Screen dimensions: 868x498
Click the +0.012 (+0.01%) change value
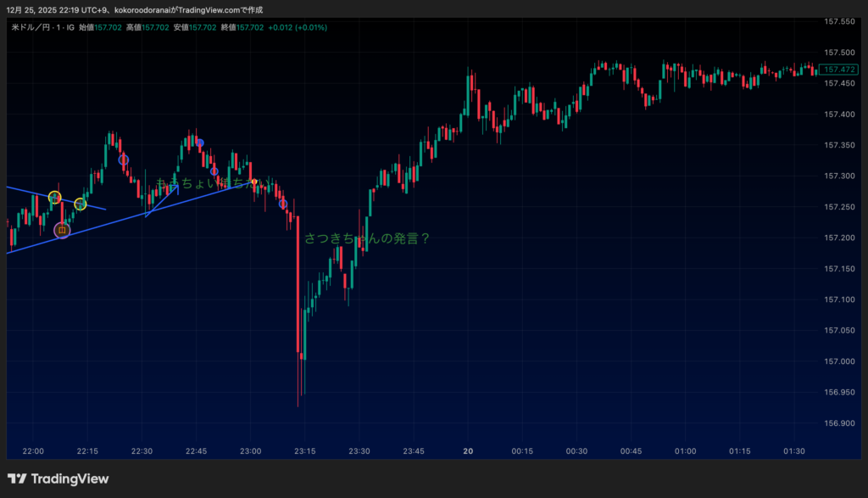click(298, 27)
